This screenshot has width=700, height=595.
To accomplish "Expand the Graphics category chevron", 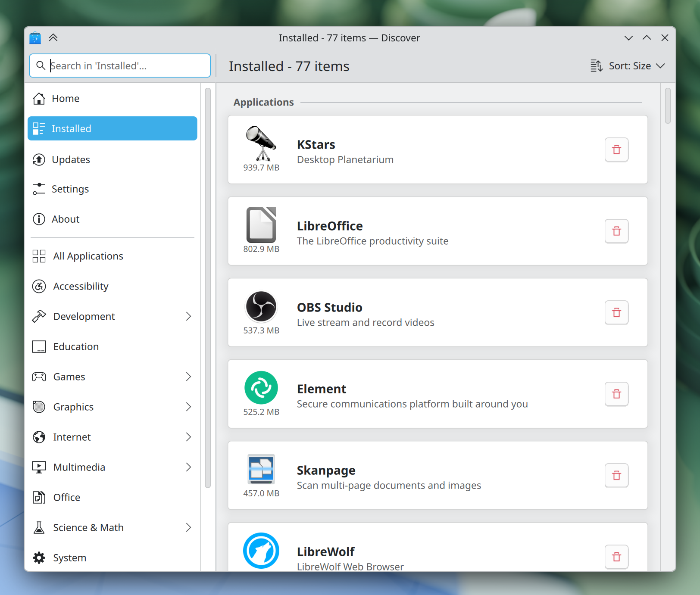I will (188, 407).
